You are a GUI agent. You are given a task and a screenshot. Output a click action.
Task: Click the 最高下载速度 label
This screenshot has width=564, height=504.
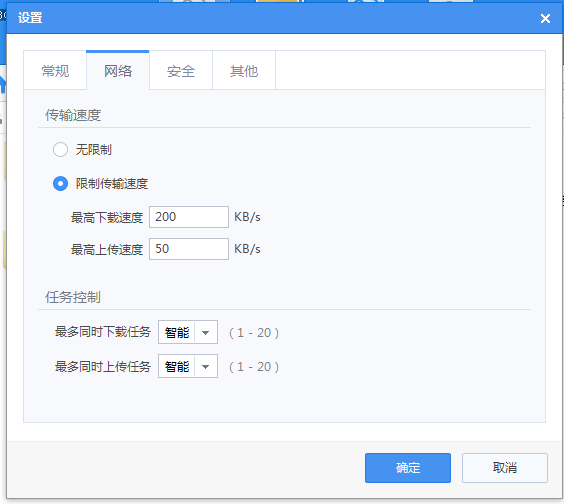tap(107, 218)
